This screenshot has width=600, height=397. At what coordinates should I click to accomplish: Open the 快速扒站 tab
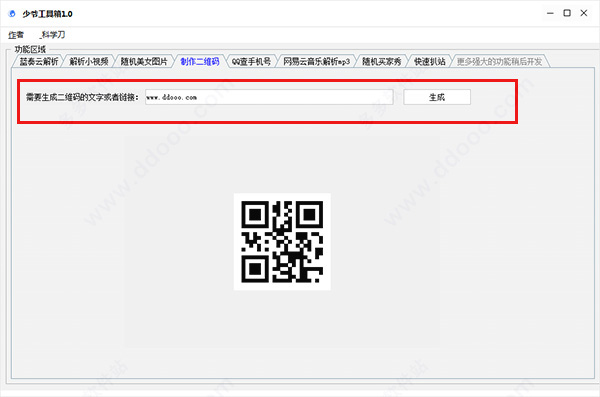point(429,61)
